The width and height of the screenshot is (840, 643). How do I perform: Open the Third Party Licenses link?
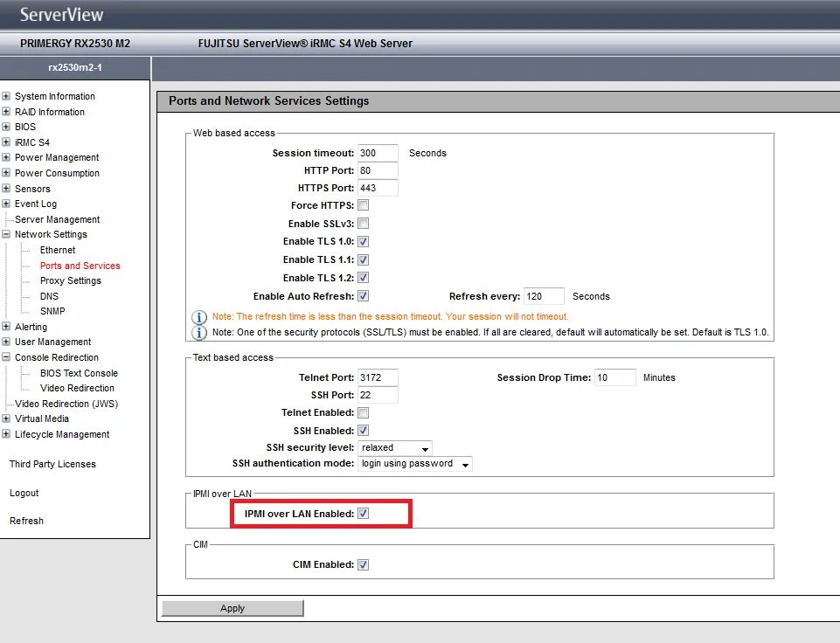pos(52,464)
